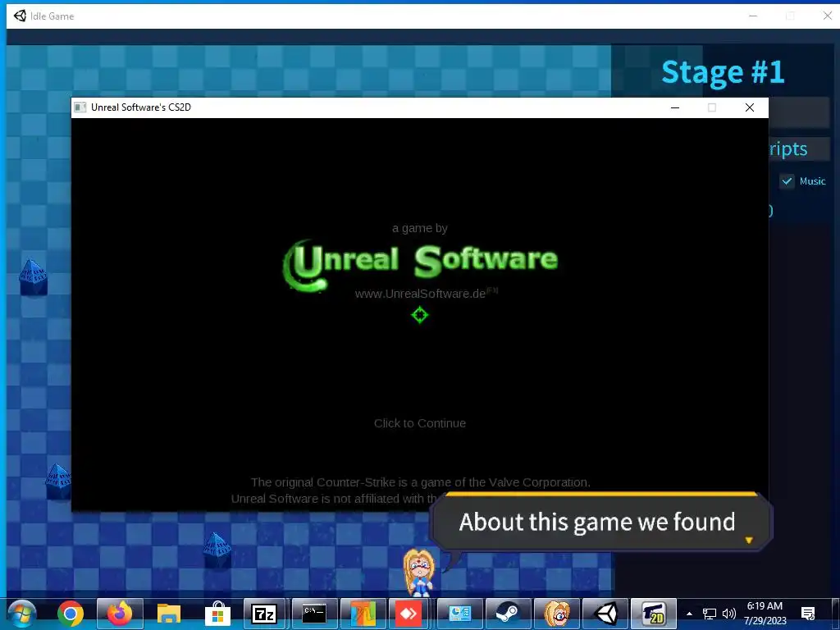
Task: Open the network status tray icon
Action: click(x=710, y=614)
